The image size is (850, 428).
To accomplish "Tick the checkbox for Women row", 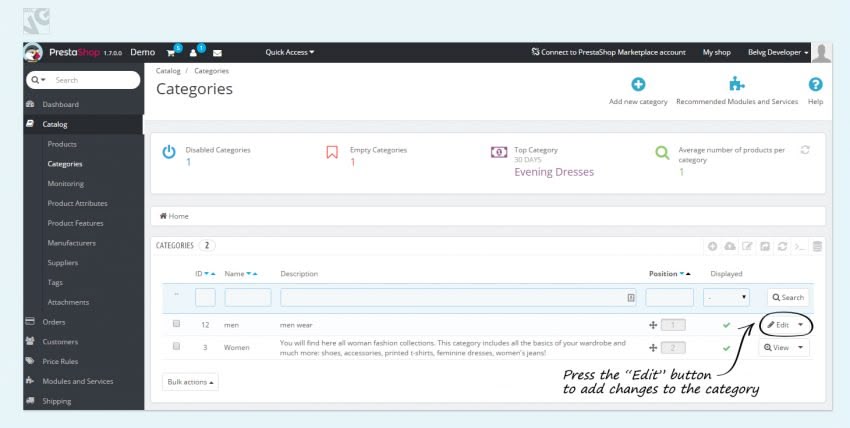I will [x=176, y=346].
